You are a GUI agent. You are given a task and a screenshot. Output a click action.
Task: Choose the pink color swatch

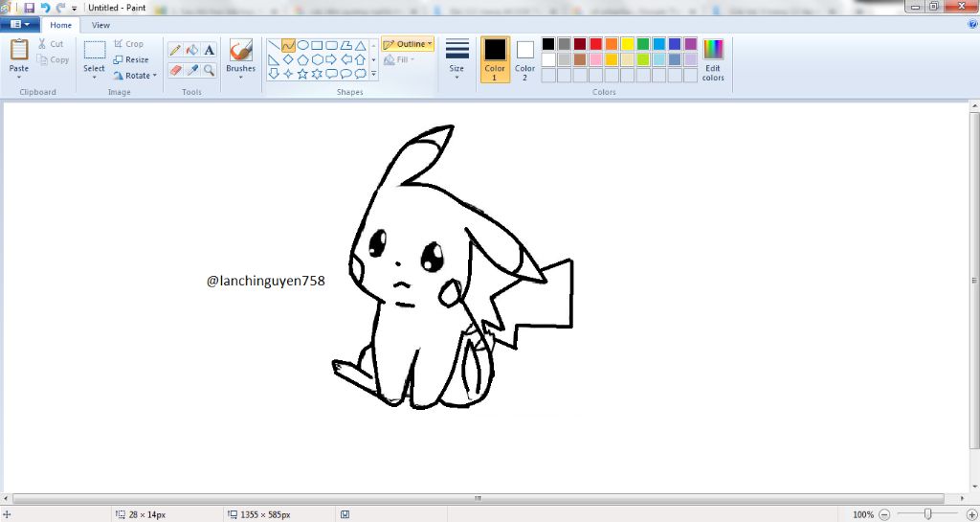tap(595, 59)
